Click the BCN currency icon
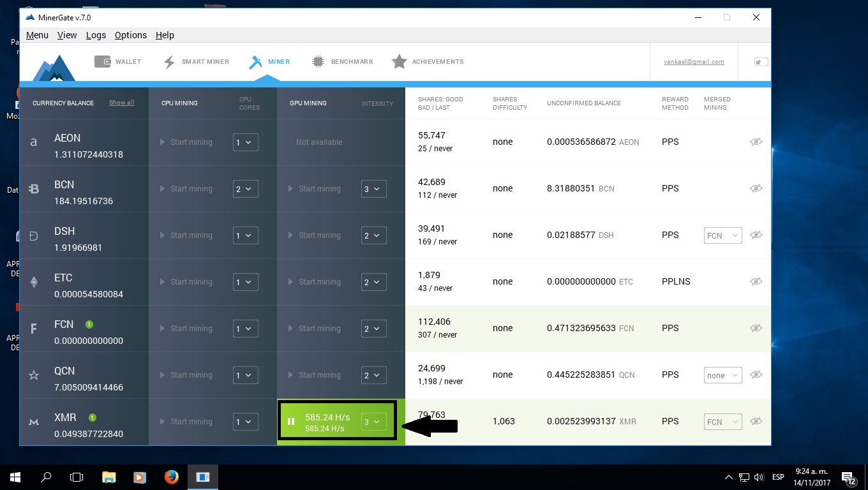The width and height of the screenshot is (868, 490). pos(34,189)
